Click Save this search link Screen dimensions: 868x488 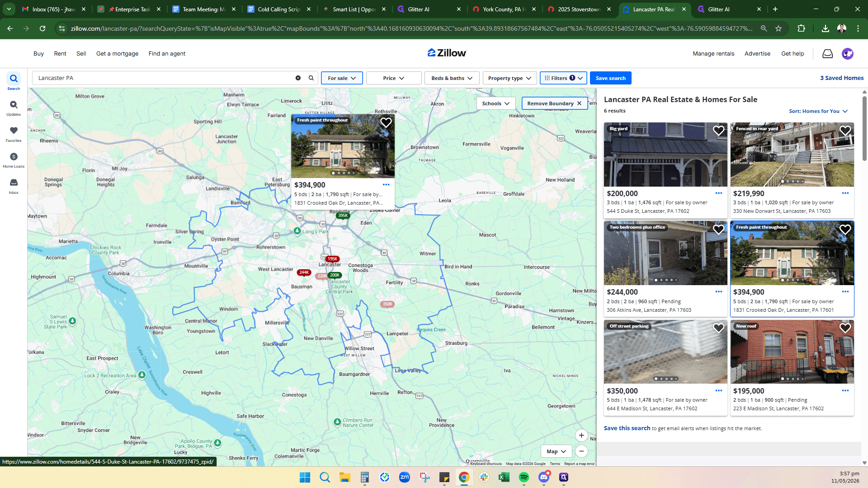click(x=627, y=428)
